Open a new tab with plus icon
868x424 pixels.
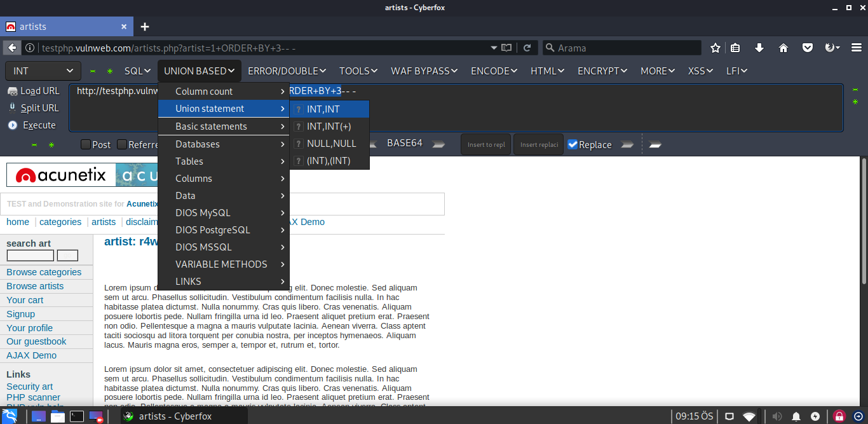click(145, 27)
